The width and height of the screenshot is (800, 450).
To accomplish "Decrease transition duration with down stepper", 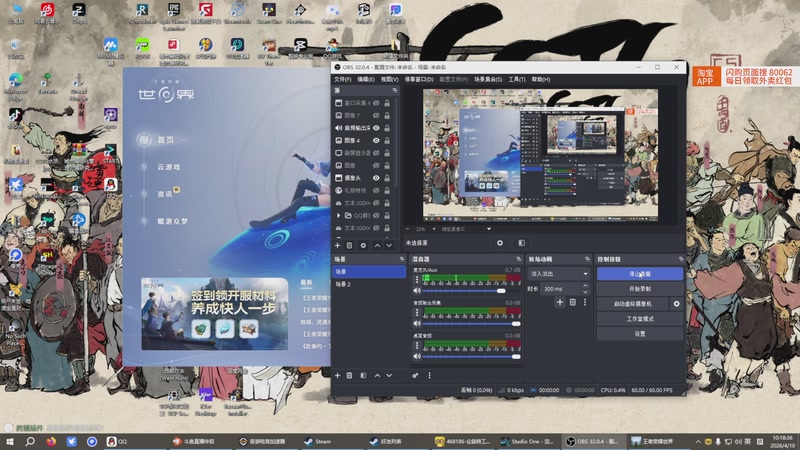I will pyautogui.click(x=585, y=291).
